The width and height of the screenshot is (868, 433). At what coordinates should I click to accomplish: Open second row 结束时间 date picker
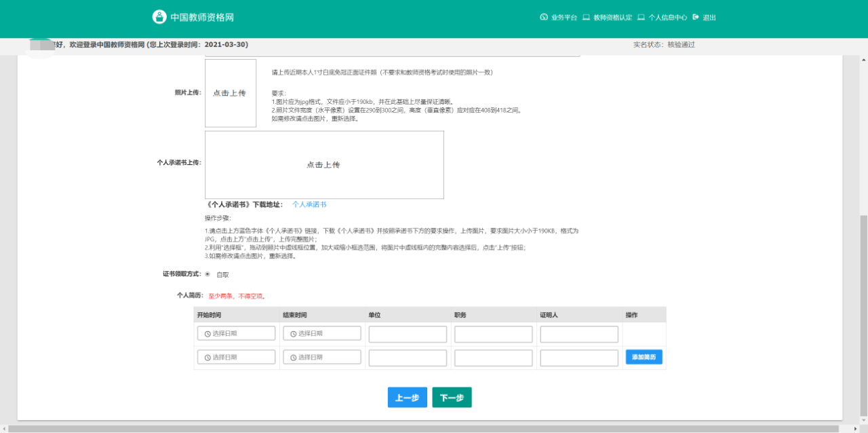click(322, 357)
